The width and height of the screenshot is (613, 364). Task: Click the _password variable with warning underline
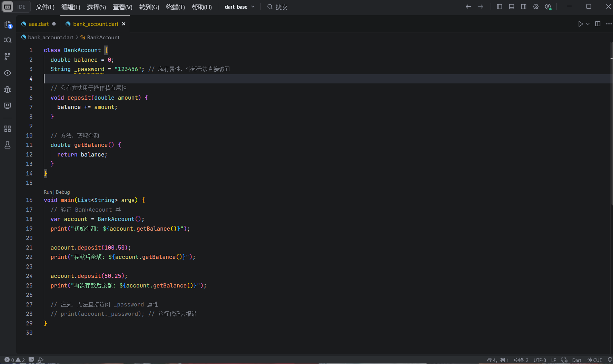(x=89, y=69)
